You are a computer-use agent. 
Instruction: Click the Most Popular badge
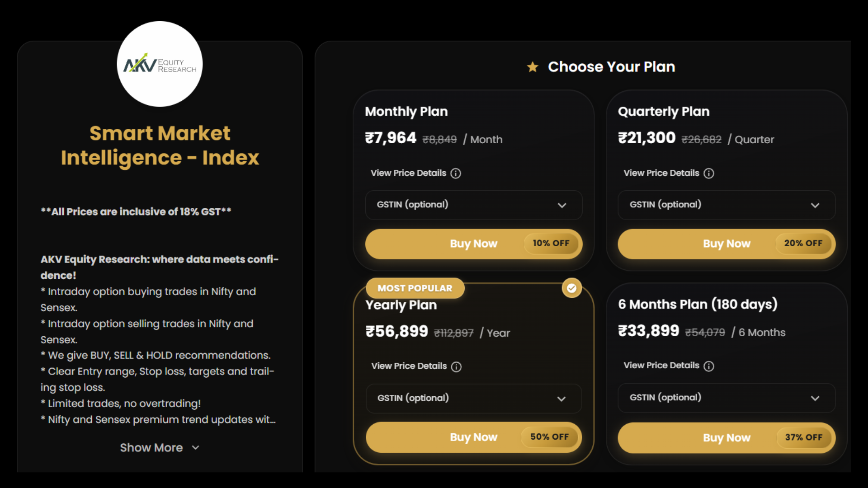(415, 288)
